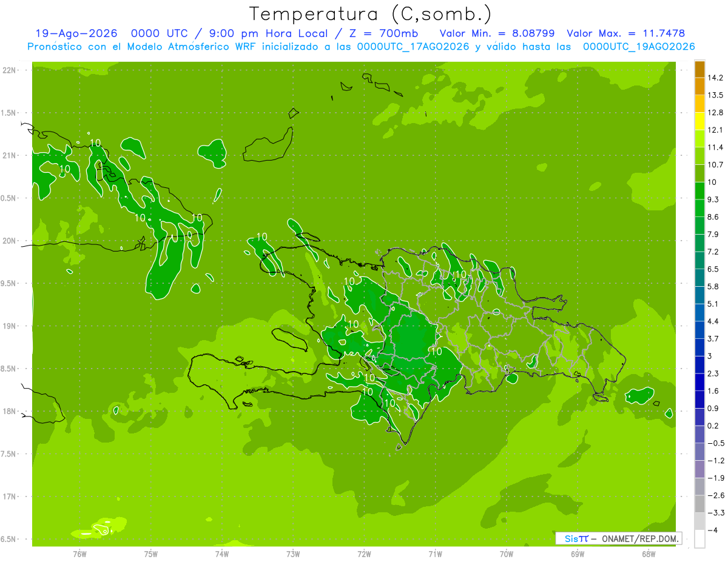
Task: Click the '-1.2' colorbar value
Action: [x=716, y=460]
